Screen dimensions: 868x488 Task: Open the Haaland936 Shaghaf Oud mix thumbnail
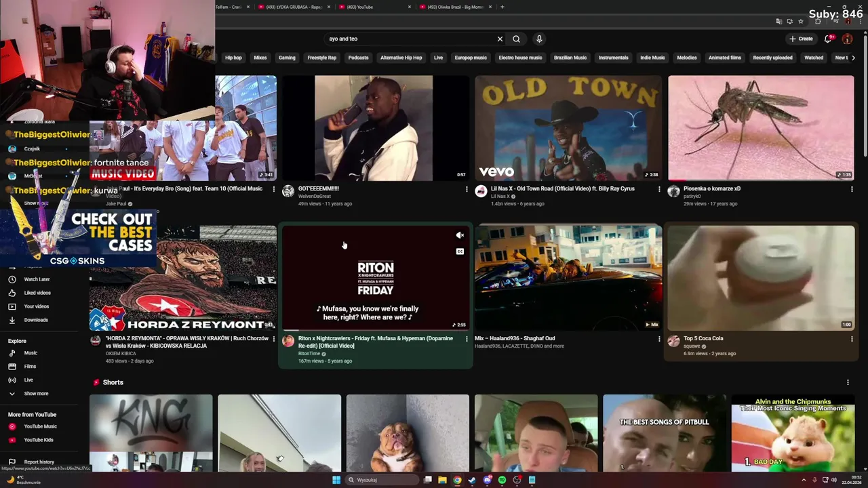point(568,278)
